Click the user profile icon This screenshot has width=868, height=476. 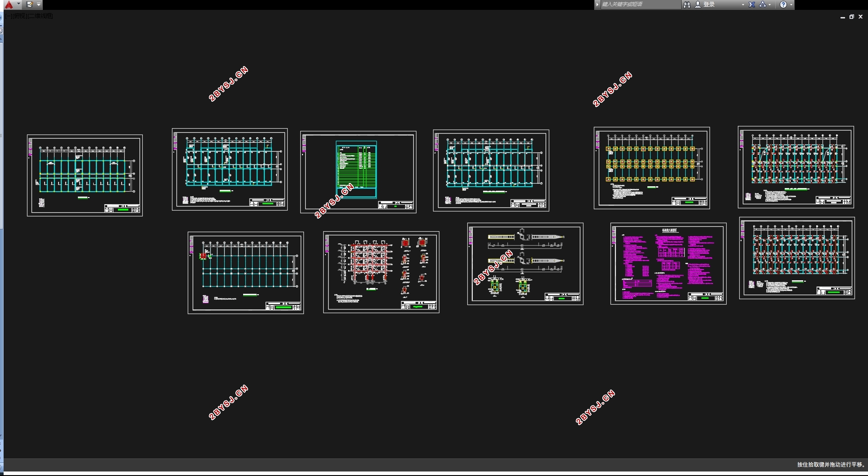(698, 4)
